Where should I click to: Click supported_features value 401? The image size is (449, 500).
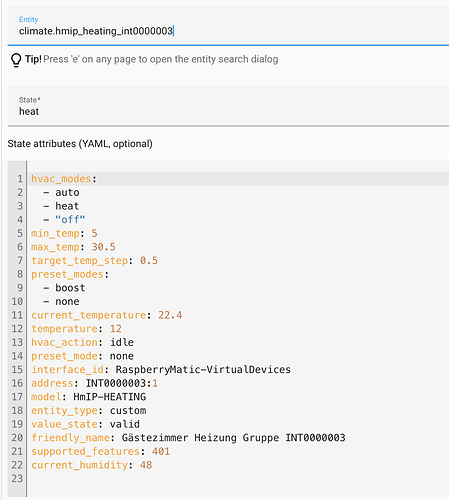[161, 451]
